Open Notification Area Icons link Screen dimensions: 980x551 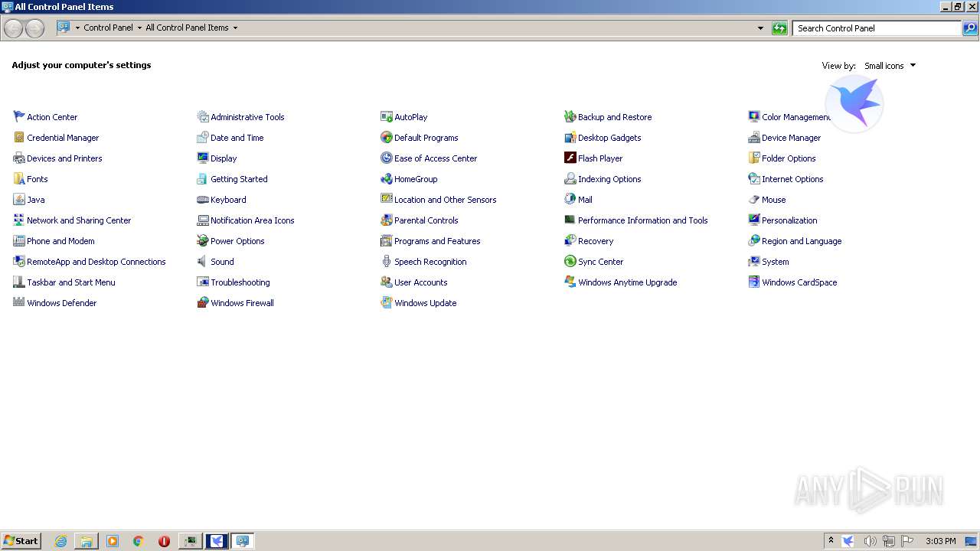tap(252, 220)
